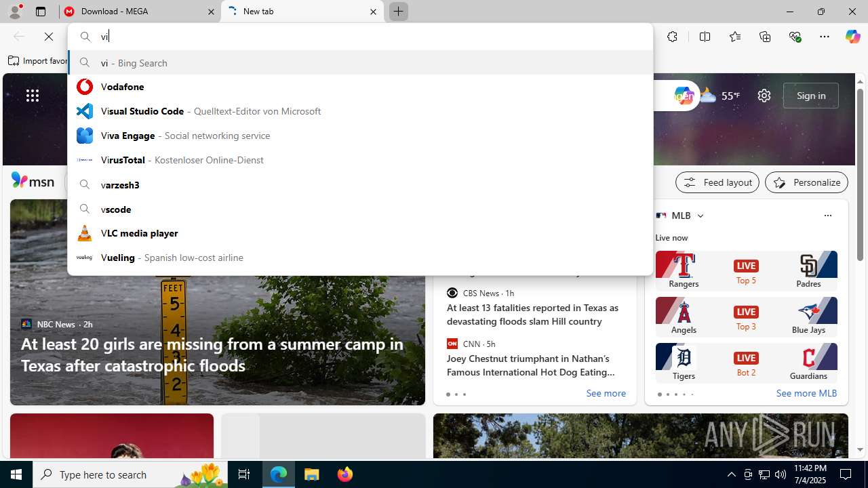Click the page scrollbar down arrow

tap(861, 449)
